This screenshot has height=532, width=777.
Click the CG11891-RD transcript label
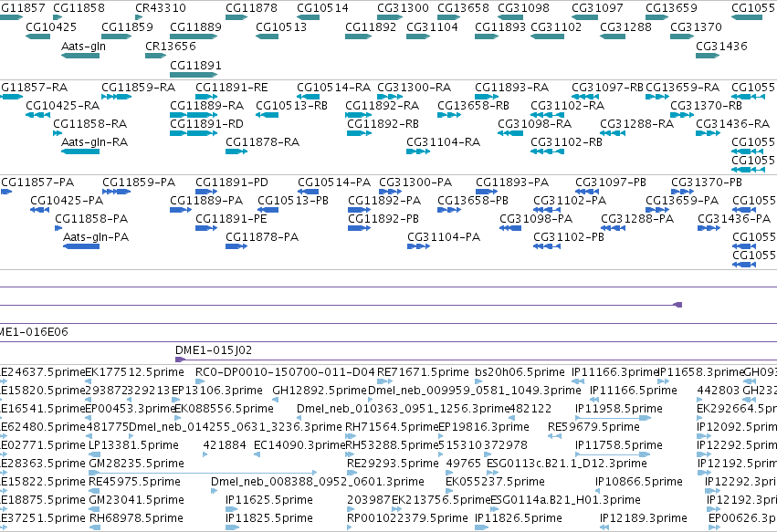(206, 124)
